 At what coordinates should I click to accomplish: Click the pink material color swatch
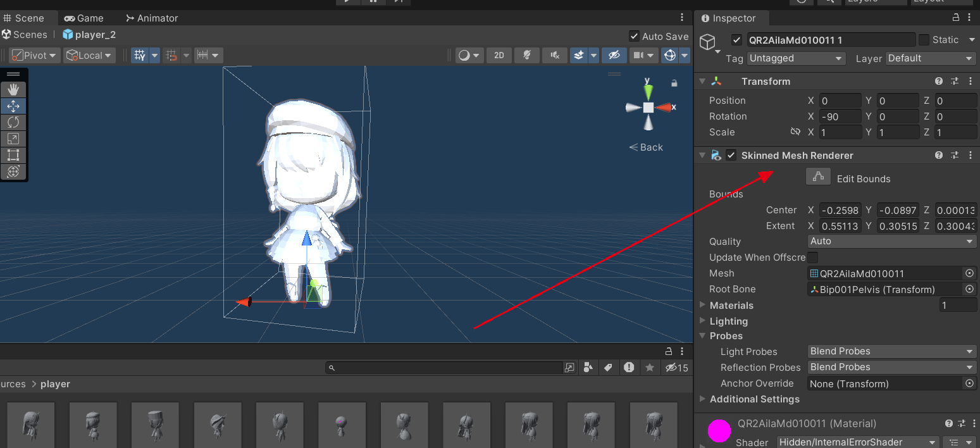click(x=719, y=431)
